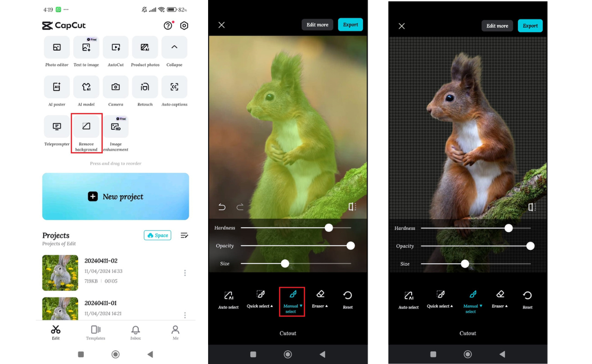Open the Projects list sort menu
The height and width of the screenshot is (364, 592).
point(184,235)
